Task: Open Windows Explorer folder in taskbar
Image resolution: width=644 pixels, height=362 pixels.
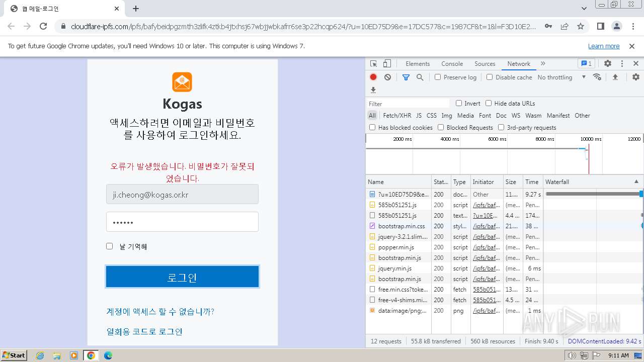Action: tap(57, 355)
